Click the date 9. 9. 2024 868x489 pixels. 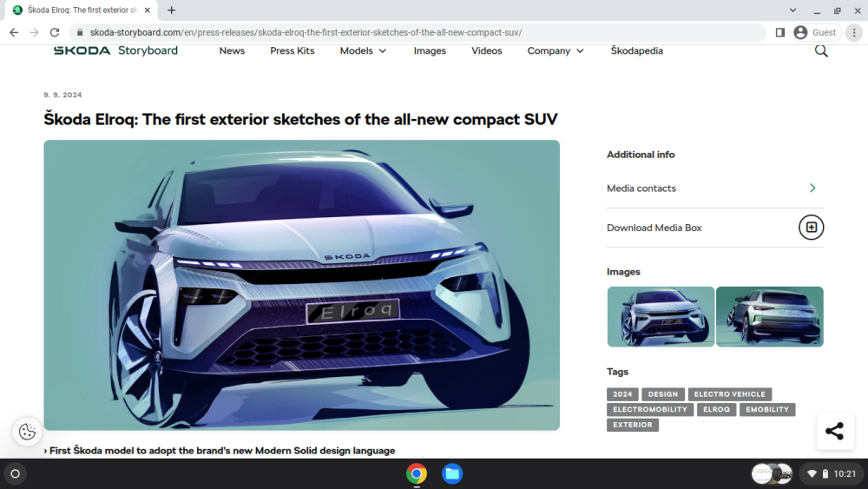pos(62,96)
